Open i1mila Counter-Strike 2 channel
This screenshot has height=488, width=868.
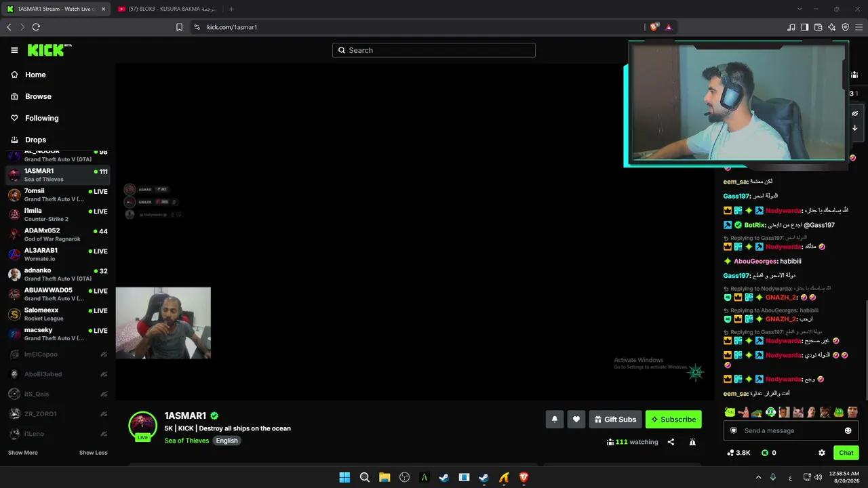(x=58, y=215)
